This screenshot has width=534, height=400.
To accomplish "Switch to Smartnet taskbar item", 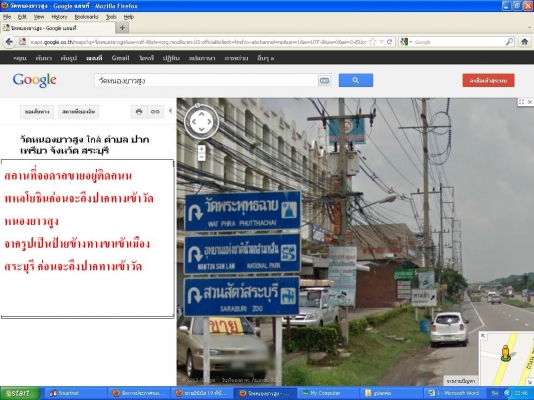I will pos(75,393).
